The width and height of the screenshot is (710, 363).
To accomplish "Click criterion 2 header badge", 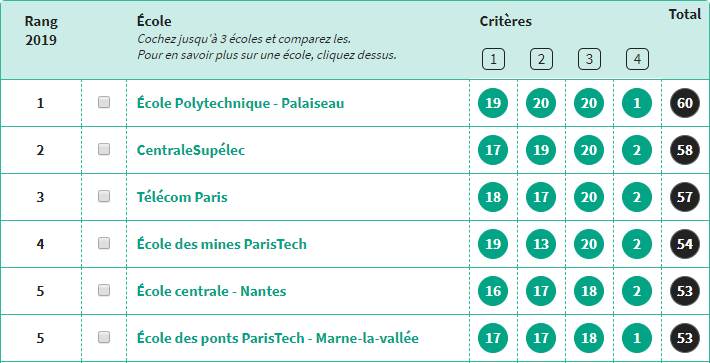I will coord(541,59).
